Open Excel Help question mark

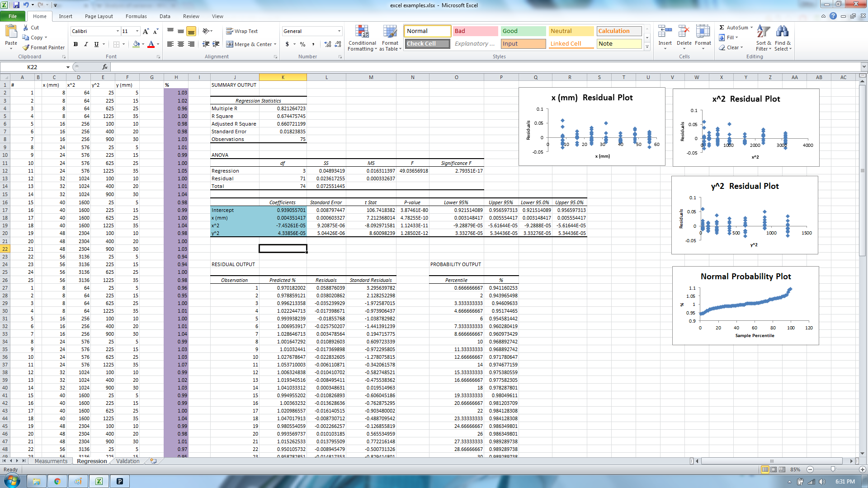(833, 16)
